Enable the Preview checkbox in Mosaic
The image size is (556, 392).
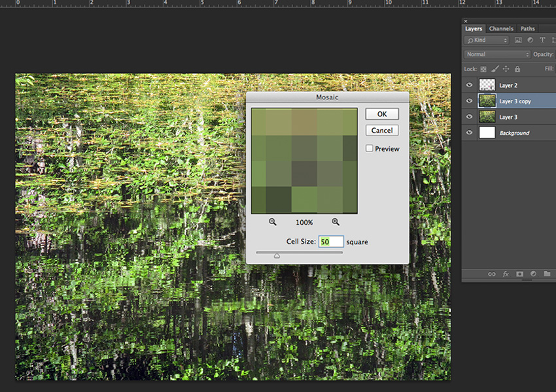click(370, 149)
